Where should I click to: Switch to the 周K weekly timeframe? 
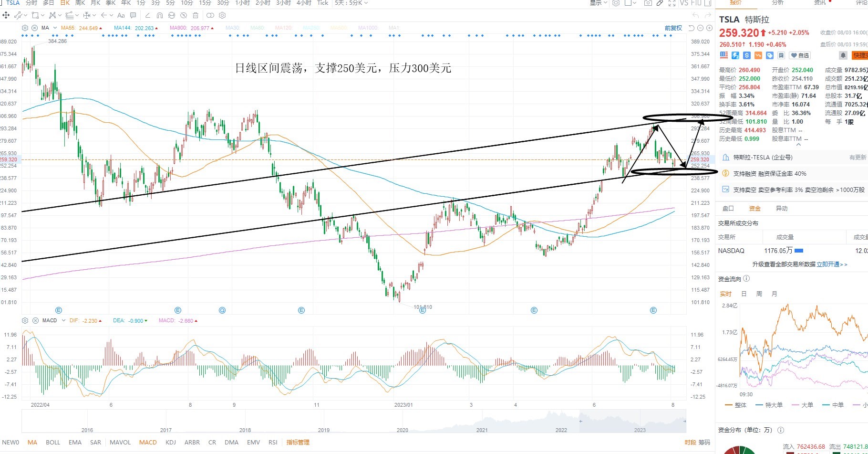80,3
